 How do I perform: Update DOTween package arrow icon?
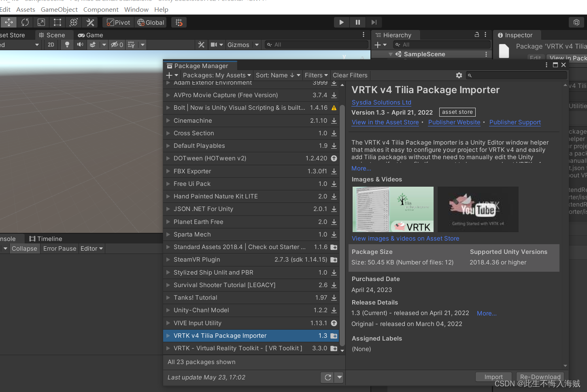(x=334, y=158)
